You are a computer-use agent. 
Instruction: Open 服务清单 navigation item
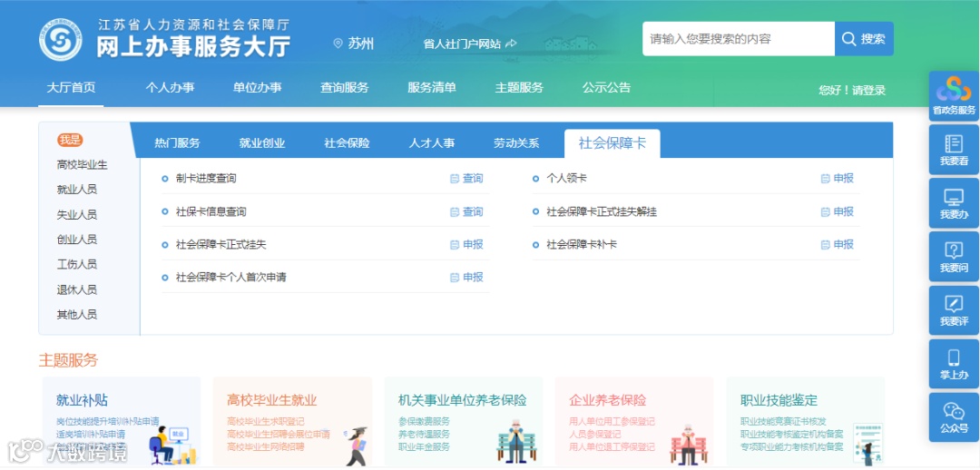(x=432, y=88)
